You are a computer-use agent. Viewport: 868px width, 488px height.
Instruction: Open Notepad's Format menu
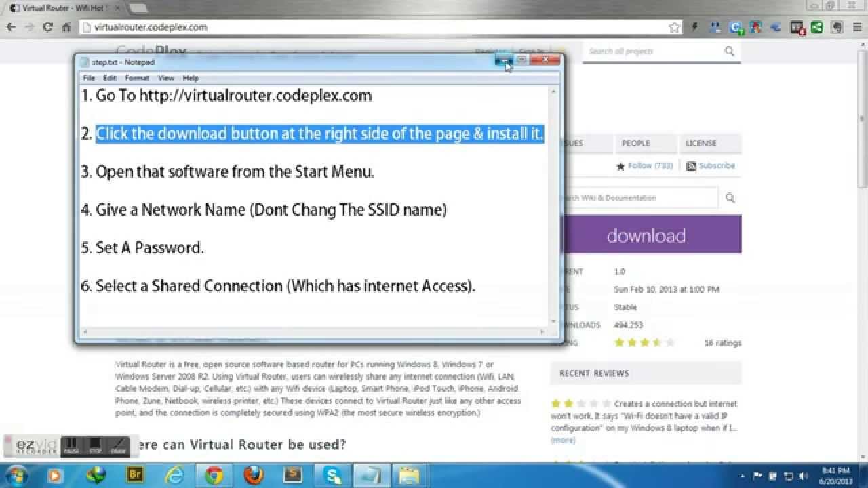click(x=137, y=78)
